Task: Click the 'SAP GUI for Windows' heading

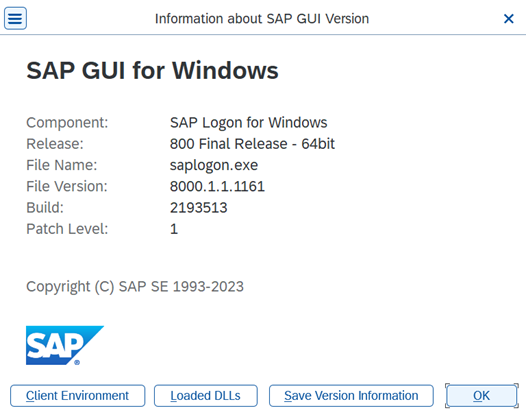Action: [152, 71]
